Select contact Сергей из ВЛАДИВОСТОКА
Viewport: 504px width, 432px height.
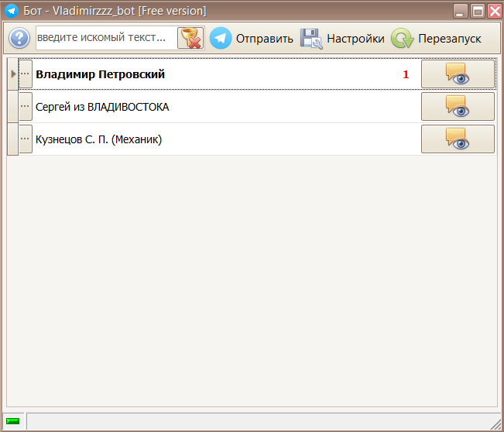(102, 107)
